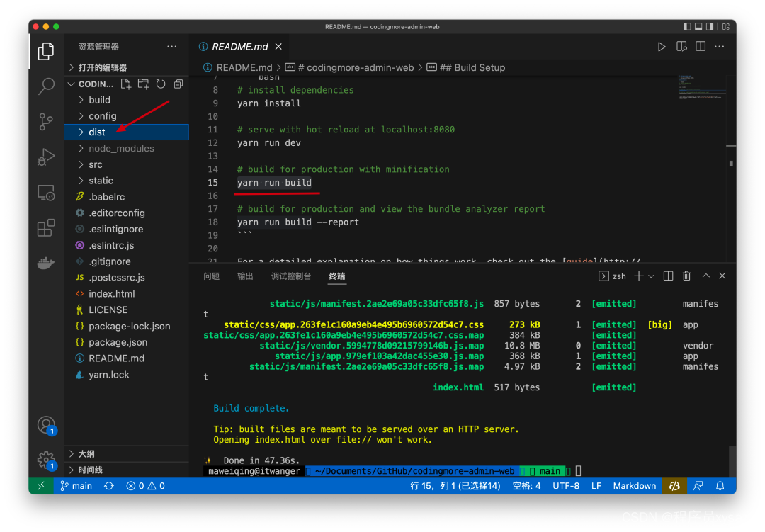Kill terminal with trash icon
The width and height of the screenshot is (765, 532).
click(686, 276)
